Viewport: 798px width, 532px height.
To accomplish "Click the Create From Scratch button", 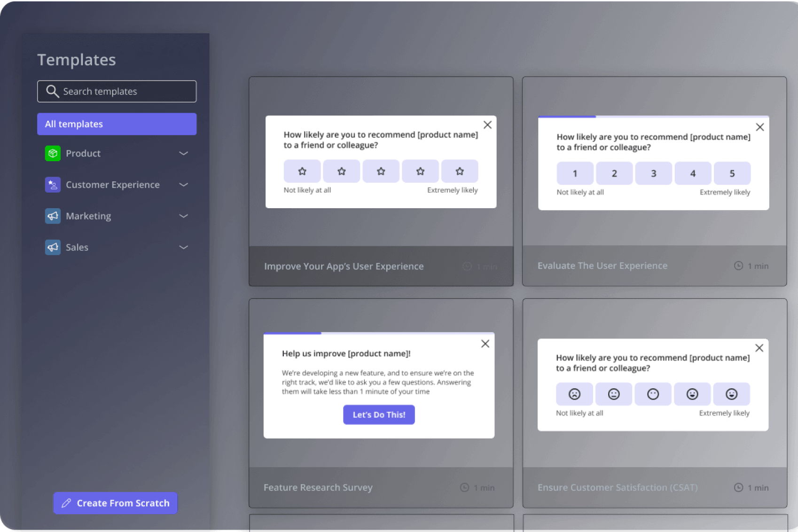I will 116,503.
